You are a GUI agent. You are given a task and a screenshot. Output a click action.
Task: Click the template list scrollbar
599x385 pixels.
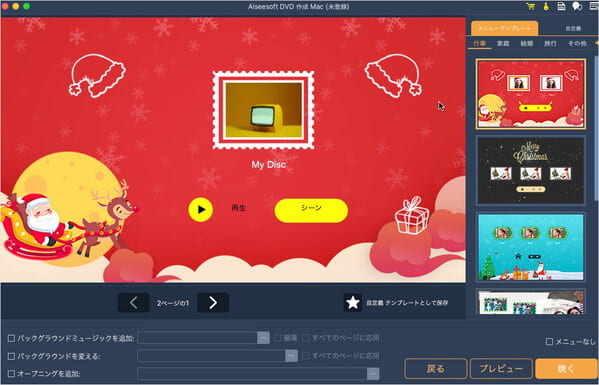[x=596, y=128]
